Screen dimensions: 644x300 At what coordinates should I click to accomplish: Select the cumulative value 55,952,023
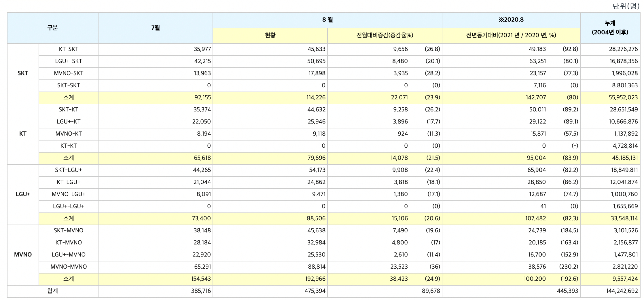[x=623, y=98]
